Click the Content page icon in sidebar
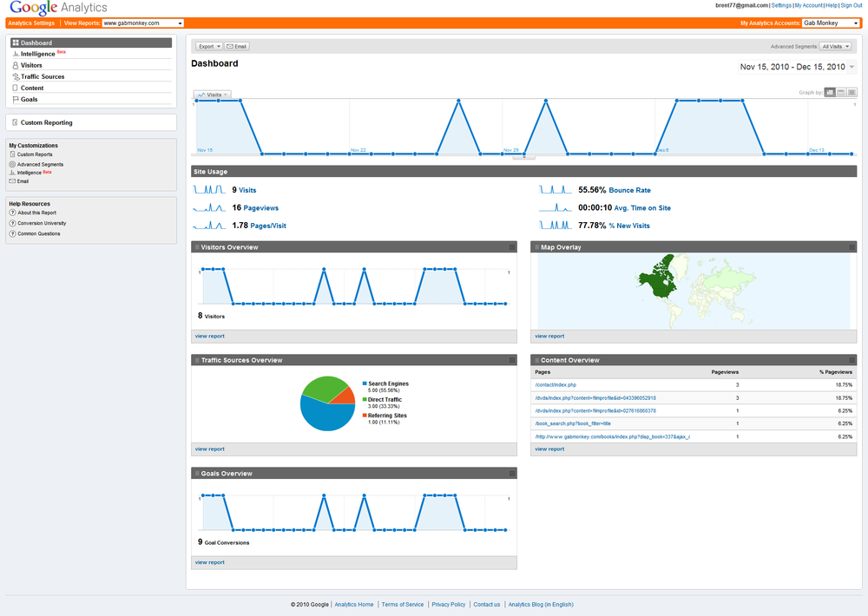 (x=16, y=88)
